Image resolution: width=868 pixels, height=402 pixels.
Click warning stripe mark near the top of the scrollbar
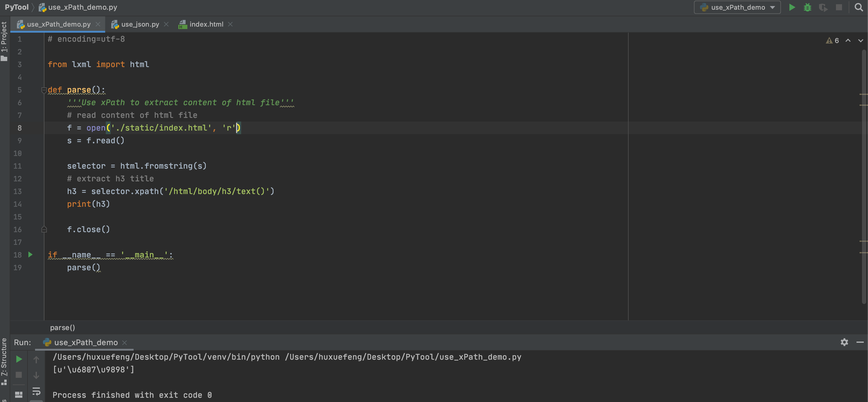pos(863,94)
